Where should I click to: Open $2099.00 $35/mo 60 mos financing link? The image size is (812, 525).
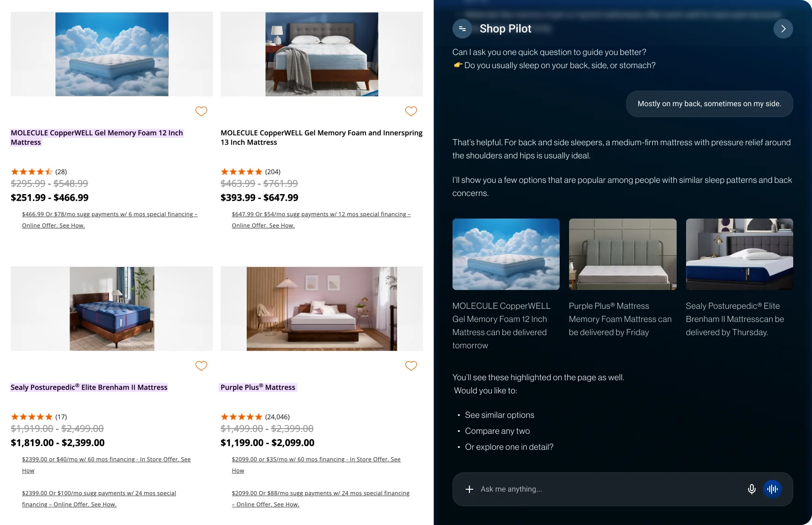(316, 465)
